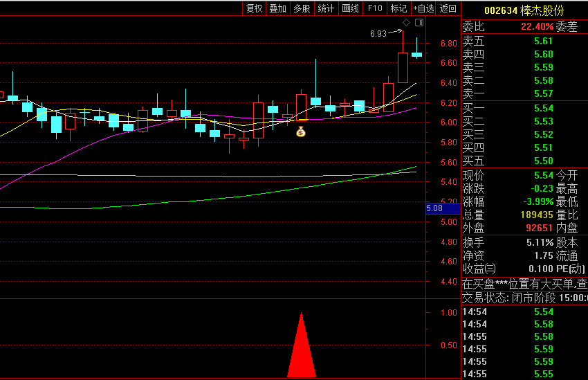This screenshot has width=588, height=380.
Task: Click 涨跌 value -0.23
Action: tap(542, 188)
